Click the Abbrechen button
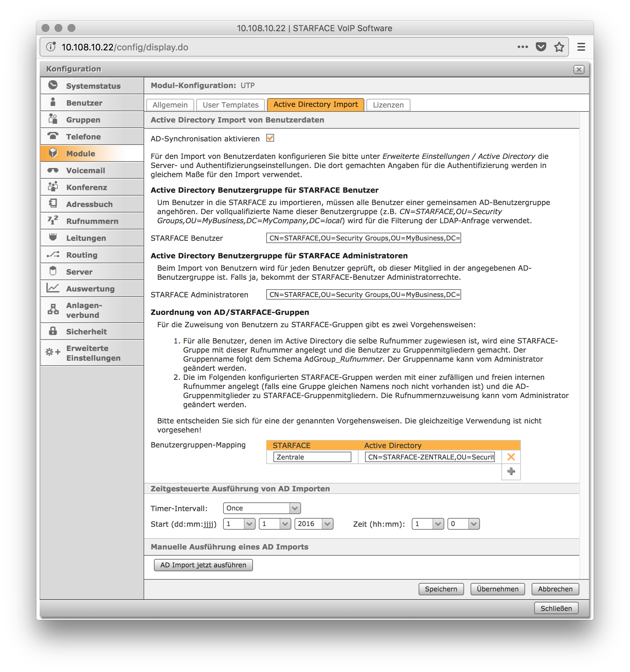This screenshot has height=672, width=630. click(x=555, y=589)
